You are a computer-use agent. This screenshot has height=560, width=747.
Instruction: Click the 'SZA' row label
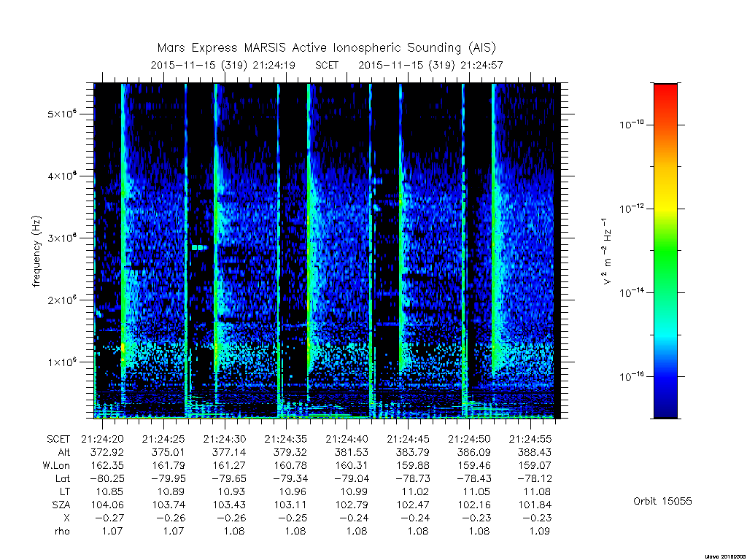pos(61,505)
